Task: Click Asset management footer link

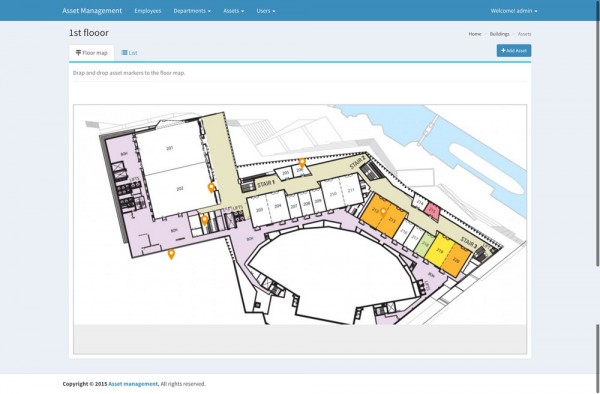Action: [133, 384]
